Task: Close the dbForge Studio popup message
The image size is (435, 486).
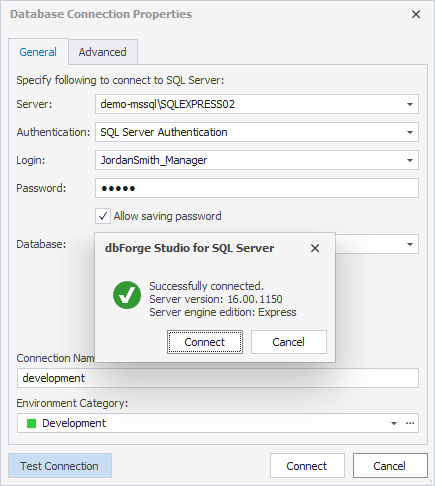Action: (x=315, y=248)
